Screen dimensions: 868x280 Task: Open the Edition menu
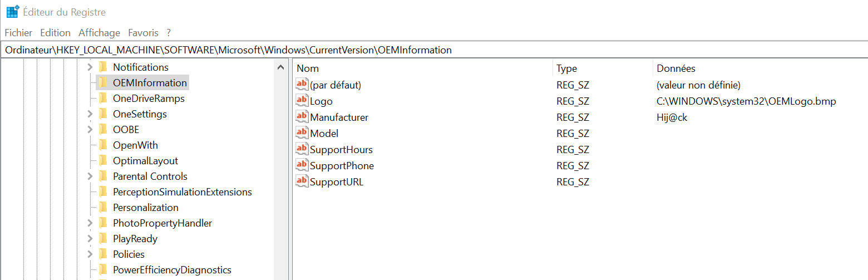pyautogui.click(x=56, y=33)
